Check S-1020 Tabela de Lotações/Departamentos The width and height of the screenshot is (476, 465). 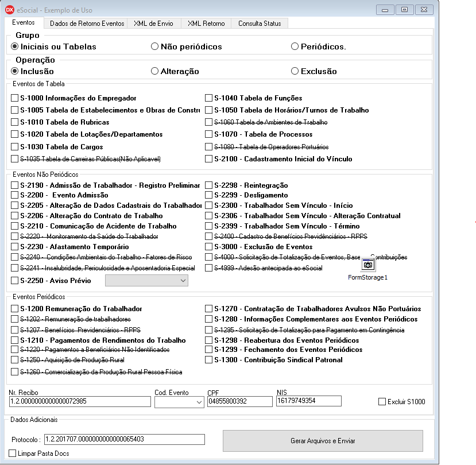[14, 134]
